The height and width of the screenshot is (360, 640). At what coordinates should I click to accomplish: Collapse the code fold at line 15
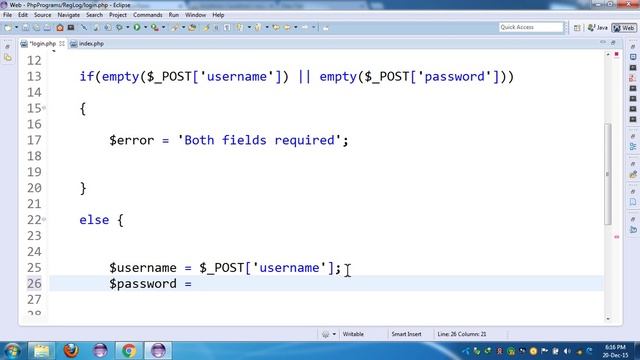click(44, 108)
